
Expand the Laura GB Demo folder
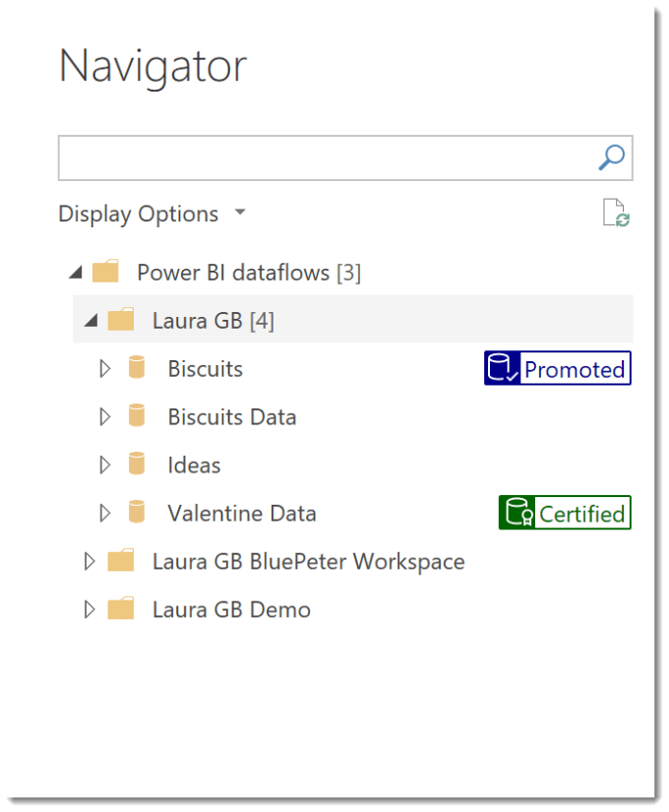(x=90, y=609)
